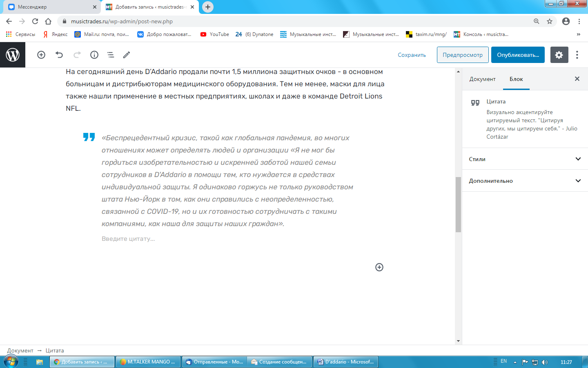Close the Мессенджер tab
Image resolution: width=588 pixels, height=368 pixels.
tap(95, 7)
